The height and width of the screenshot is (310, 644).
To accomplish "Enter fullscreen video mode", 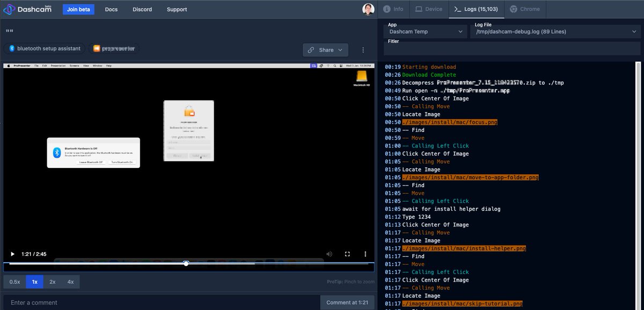I will 347,254.
